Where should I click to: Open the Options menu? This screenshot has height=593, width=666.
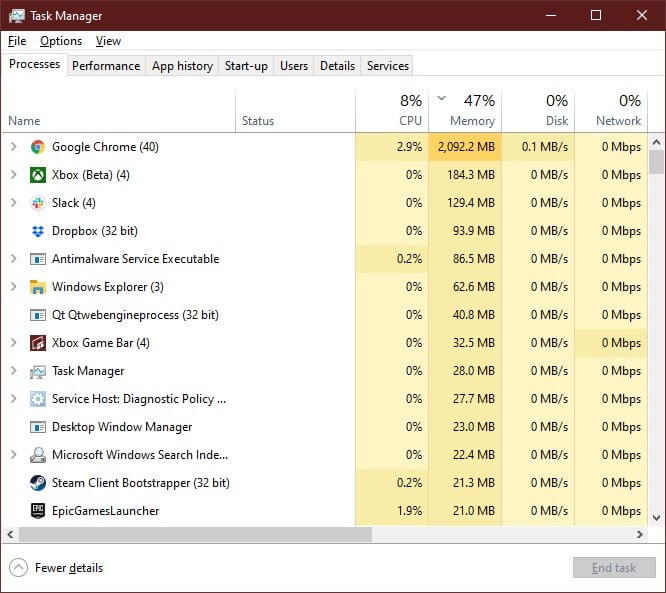[x=61, y=41]
